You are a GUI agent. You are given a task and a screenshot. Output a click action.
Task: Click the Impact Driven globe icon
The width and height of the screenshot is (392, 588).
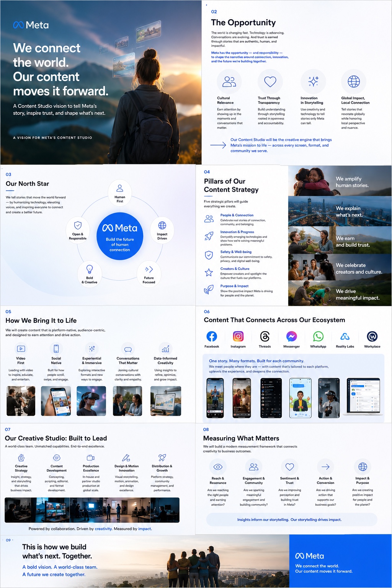pyautogui.click(x=162, y=225)
